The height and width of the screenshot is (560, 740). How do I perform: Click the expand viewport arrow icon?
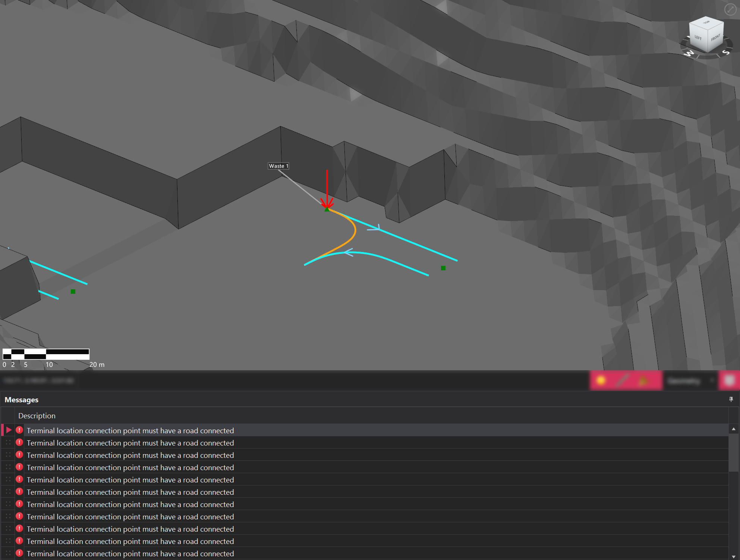(730, 9)
